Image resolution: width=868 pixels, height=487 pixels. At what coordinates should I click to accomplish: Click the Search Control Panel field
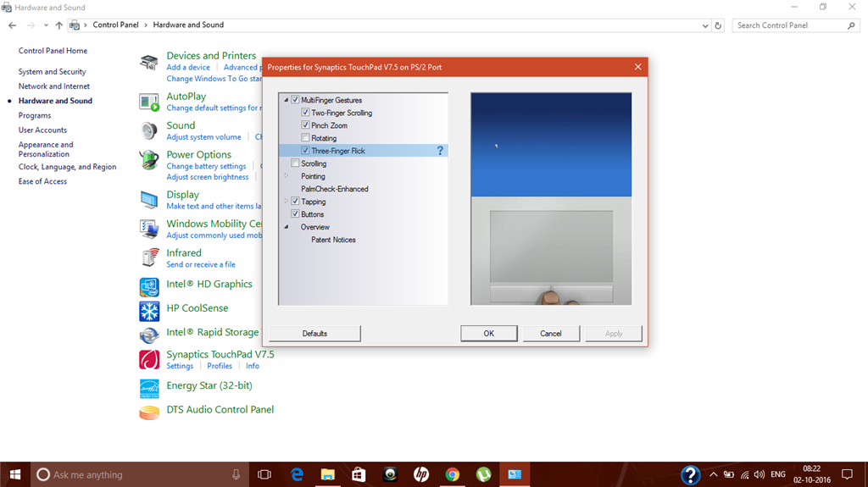(x=796, y=25)
